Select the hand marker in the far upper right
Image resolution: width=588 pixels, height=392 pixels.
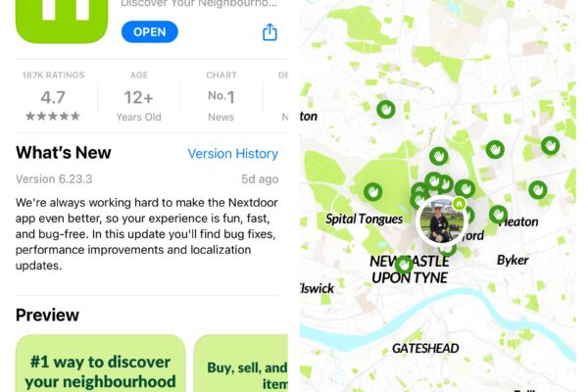click(550, 146)
